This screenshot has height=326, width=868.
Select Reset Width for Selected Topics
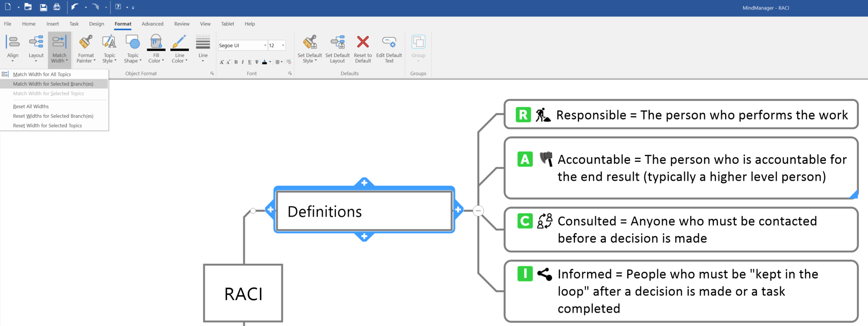tap(54, 126)
